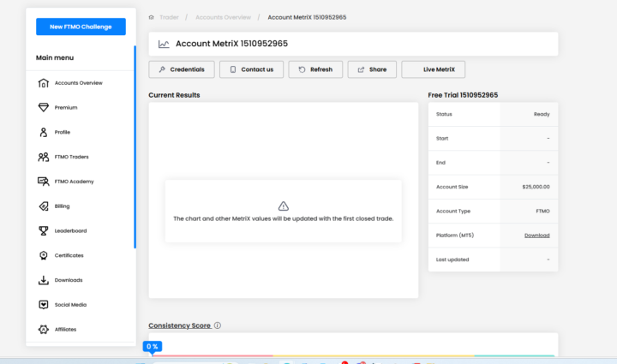Screen dimensions: 617x364
Task: Open Accounts Overview house icon
Action: (44, 83)
